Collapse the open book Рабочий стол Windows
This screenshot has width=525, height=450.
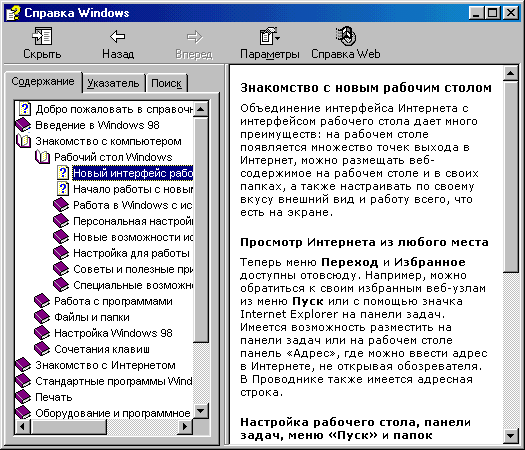tap(42, 157)
